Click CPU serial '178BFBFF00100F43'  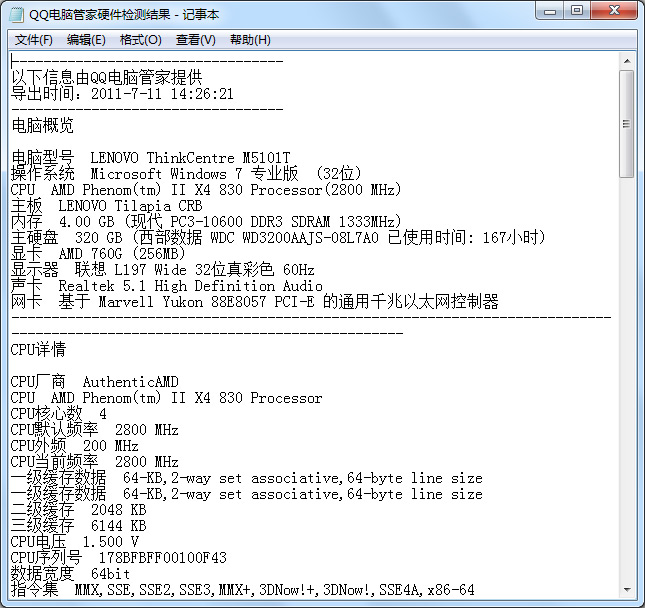pyautogui.click(x=162, y=558)
